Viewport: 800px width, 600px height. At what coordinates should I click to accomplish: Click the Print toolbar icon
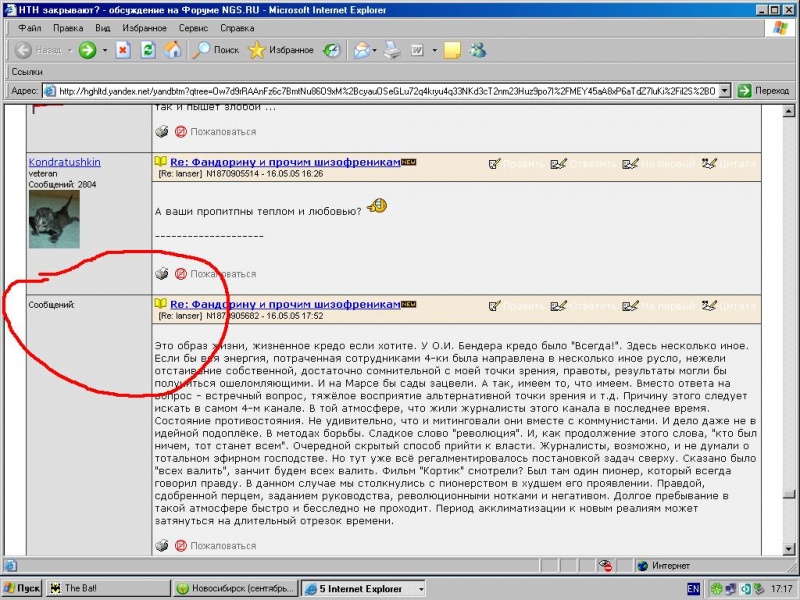392,50
